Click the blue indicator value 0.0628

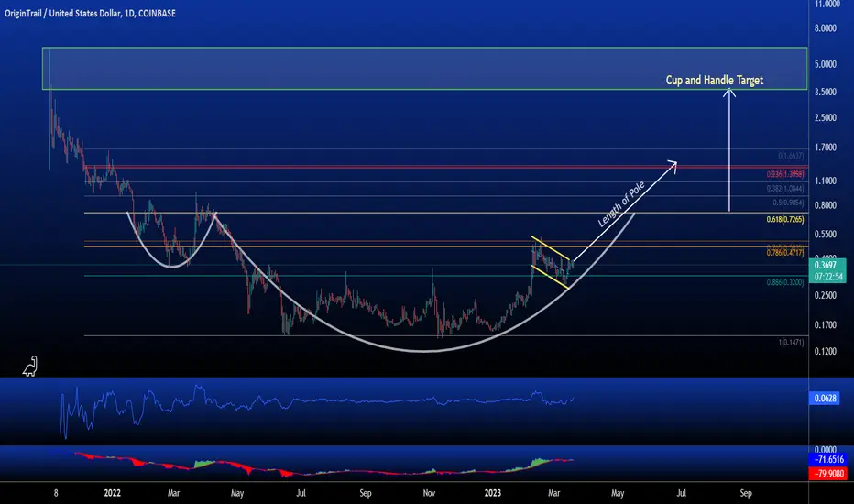coord(825,399)
